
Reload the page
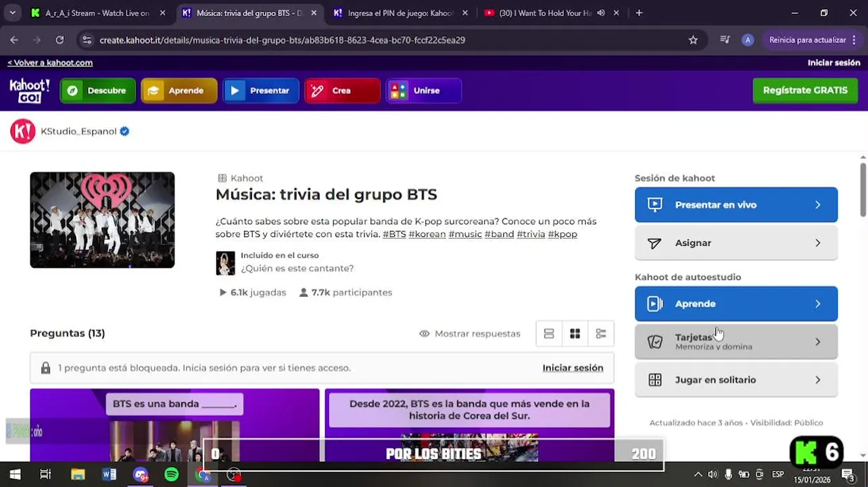(x=59, y=40)
